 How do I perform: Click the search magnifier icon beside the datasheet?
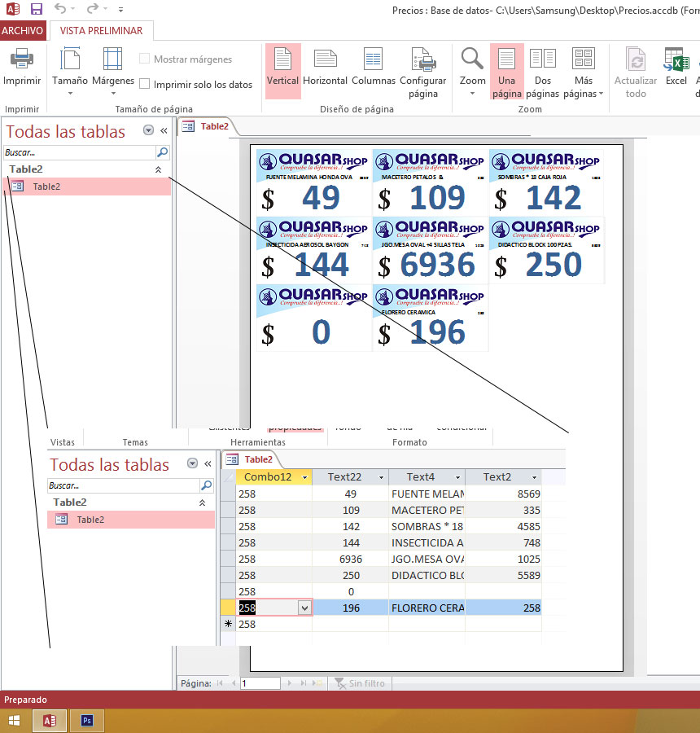click(x=206, y=485)
